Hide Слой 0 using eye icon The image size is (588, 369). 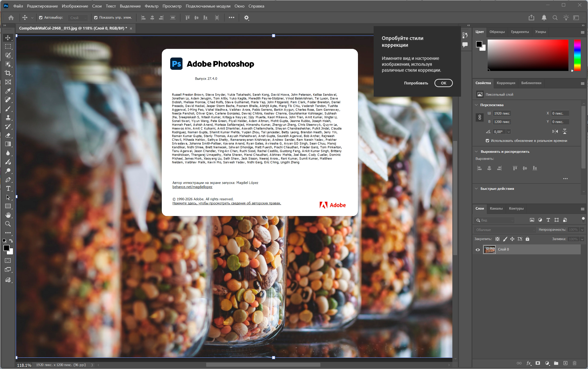478,250
